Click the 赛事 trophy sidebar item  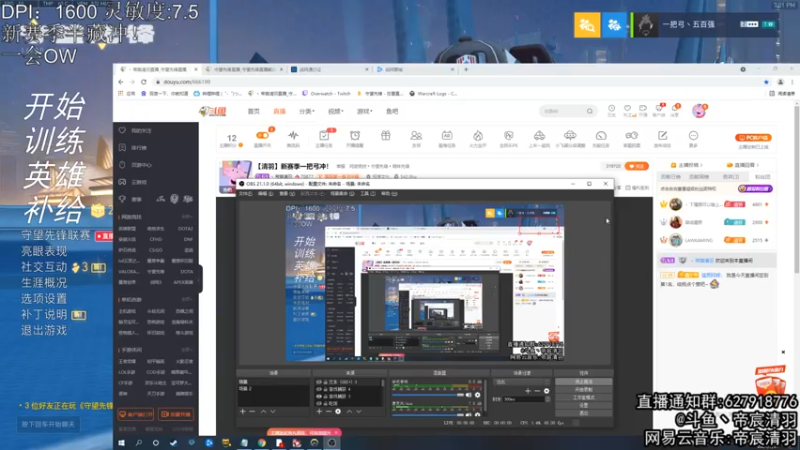(132, 199)
